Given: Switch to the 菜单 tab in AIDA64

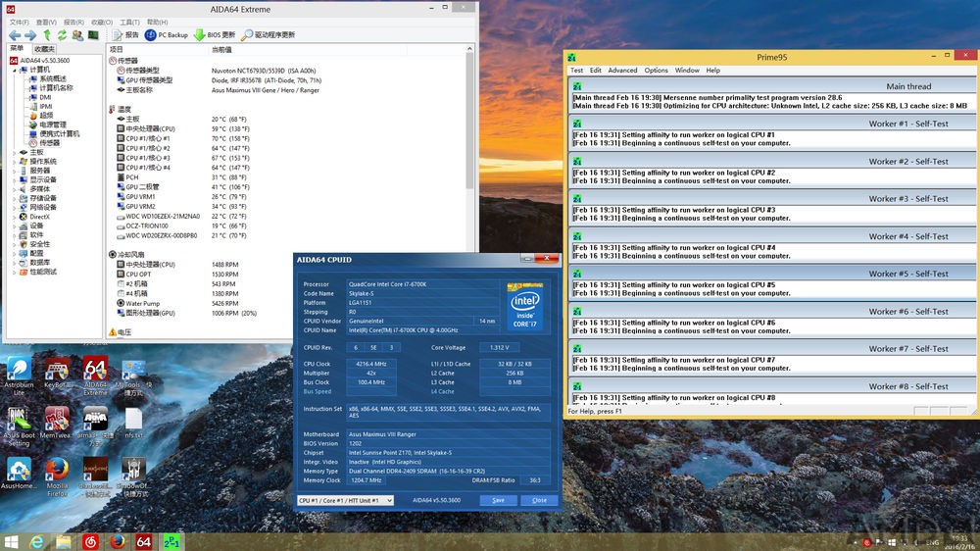Looking at the screenshot, I should point(17,48).
